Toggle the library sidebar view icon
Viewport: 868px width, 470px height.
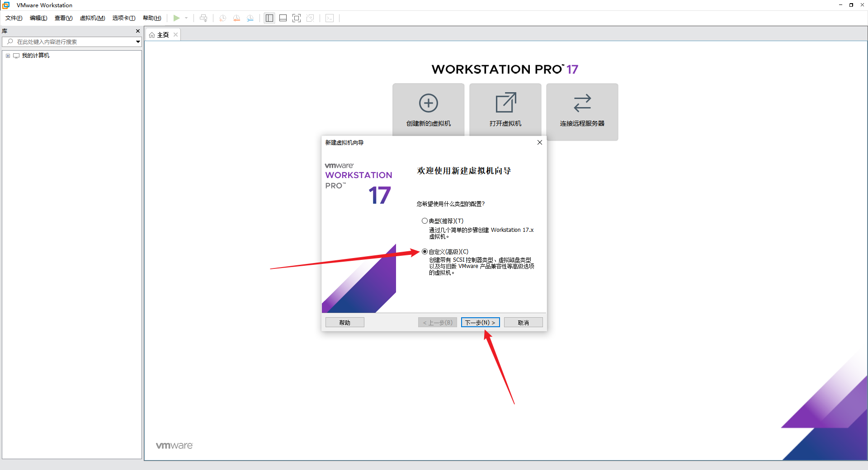pos(269,18)
